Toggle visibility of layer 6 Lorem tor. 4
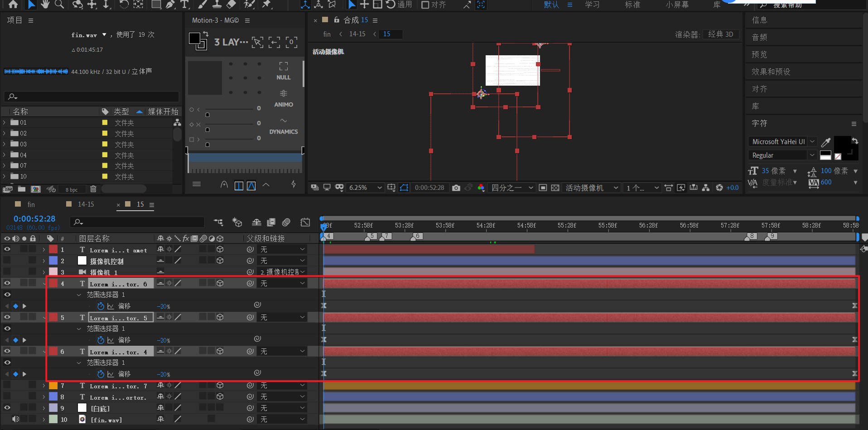The height and width of the screenshot is (430, 868). [7, 351]
